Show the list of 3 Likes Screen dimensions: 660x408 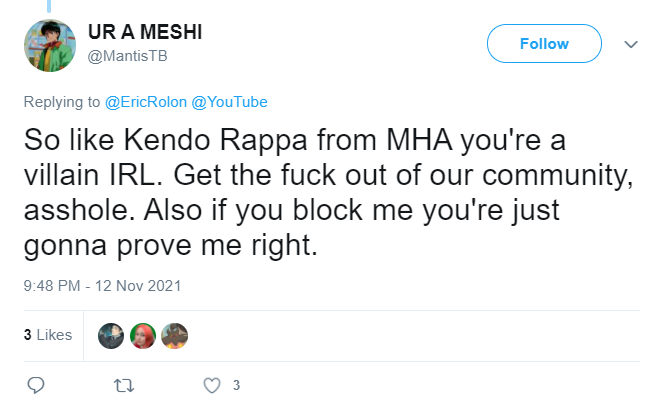tap(48, 335)
